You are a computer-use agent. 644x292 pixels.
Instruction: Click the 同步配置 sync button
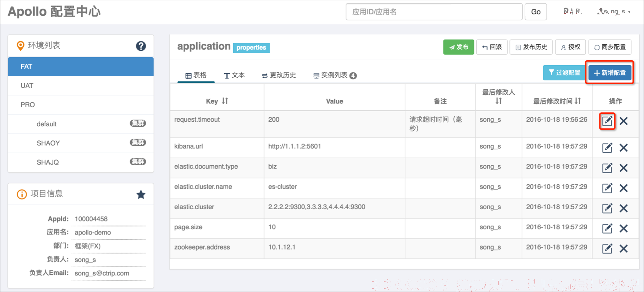click(610, 47)
